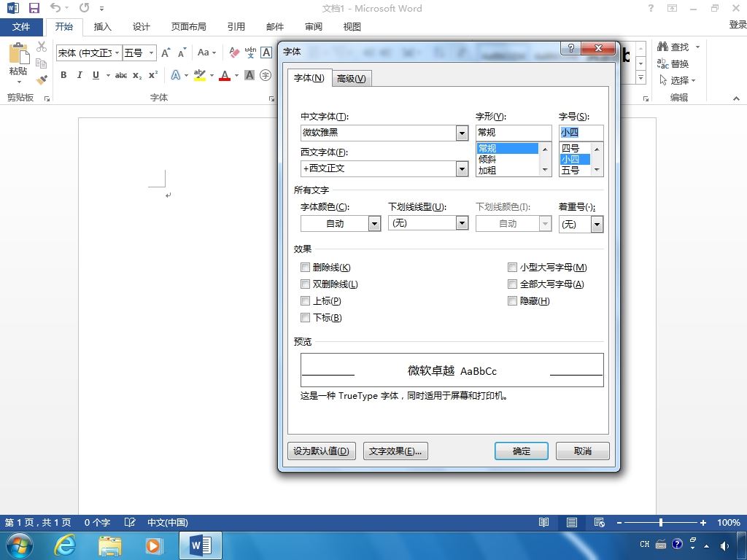747x560 pixels.
Task: Apply the red font color swatch
Action: 225,75
